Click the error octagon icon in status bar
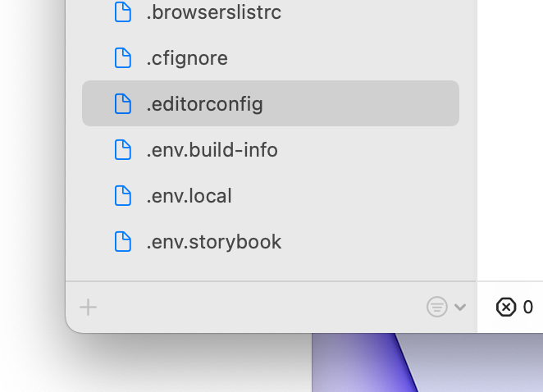 coord(506,308)
